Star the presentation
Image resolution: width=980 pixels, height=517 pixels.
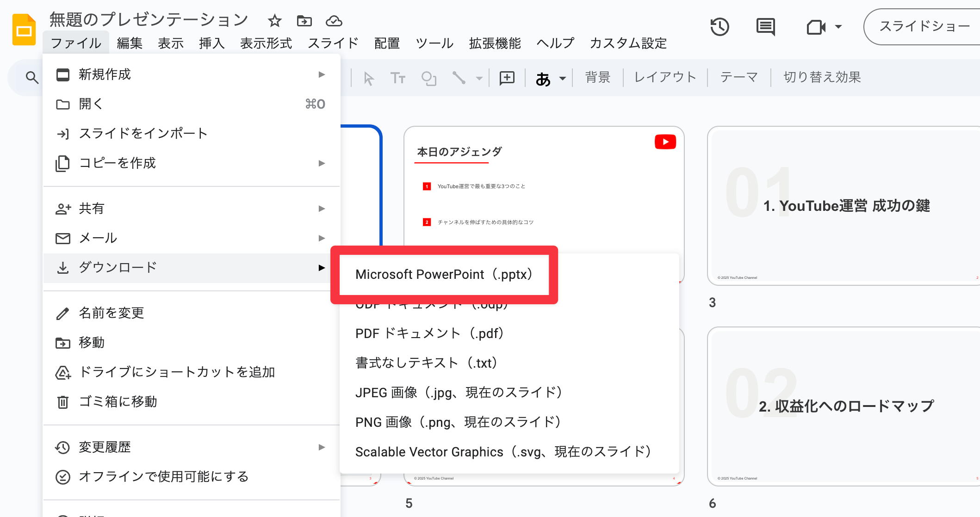[274, 21]
